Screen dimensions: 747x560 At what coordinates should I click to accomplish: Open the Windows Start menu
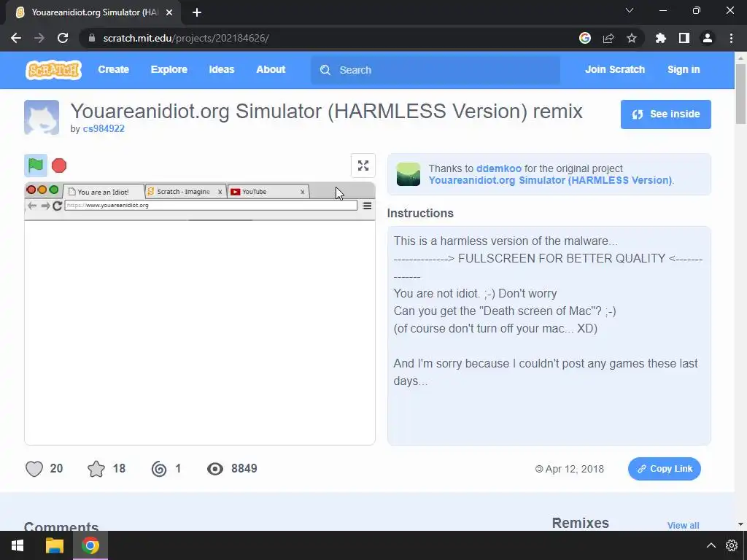coord(18,545)
